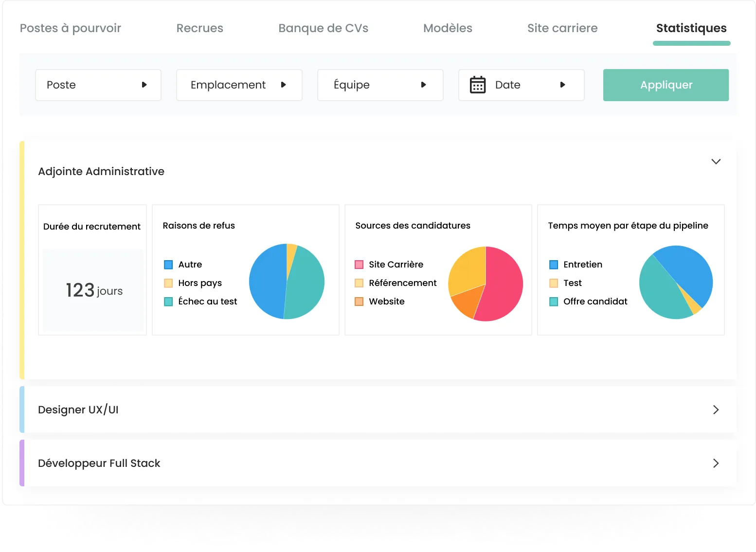Click the Poste dropdown arrow icon
This screenshot has height=552, width=756.
(144, 85)
